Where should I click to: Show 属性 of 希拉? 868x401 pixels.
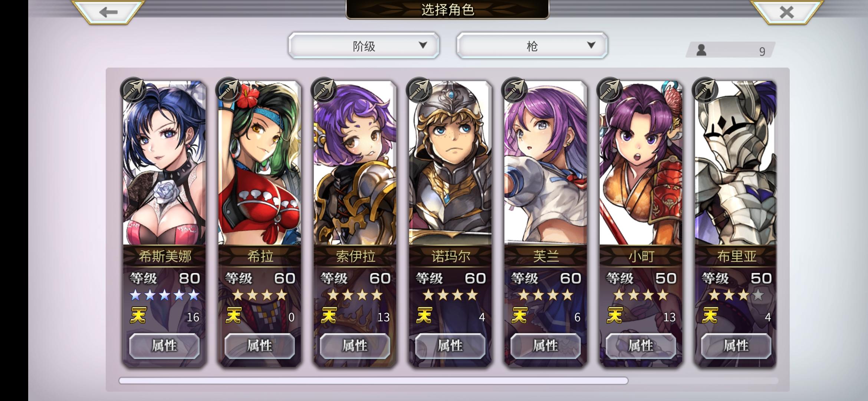[260, 346]
